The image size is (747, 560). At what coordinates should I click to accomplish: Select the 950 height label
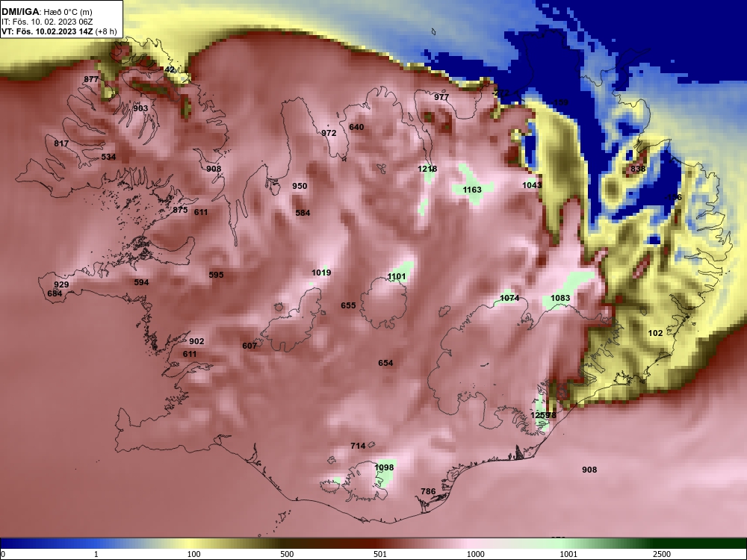tap(300, 186)
